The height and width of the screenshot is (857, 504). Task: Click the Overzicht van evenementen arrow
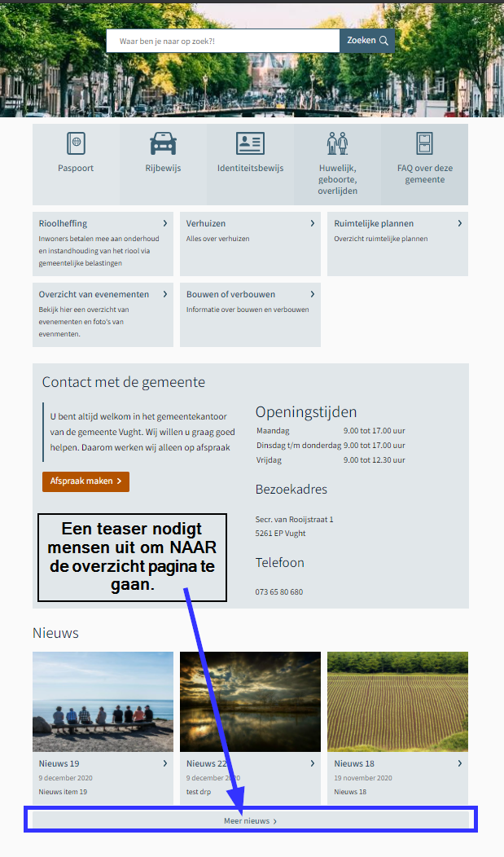coord(165,294)
